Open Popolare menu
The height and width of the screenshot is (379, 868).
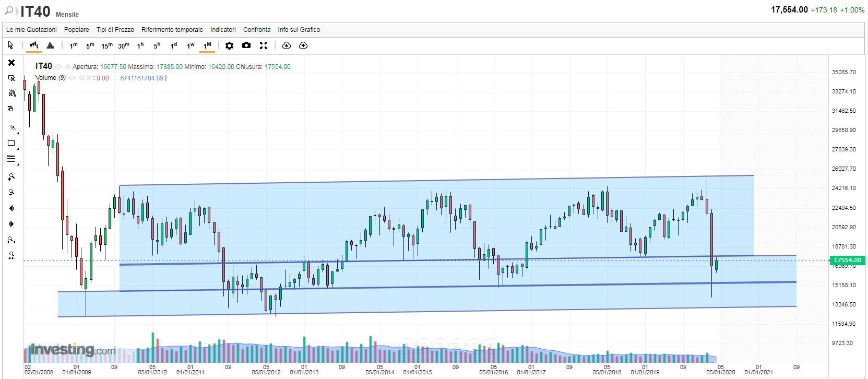pyautogui.click(x=77, y=30)
